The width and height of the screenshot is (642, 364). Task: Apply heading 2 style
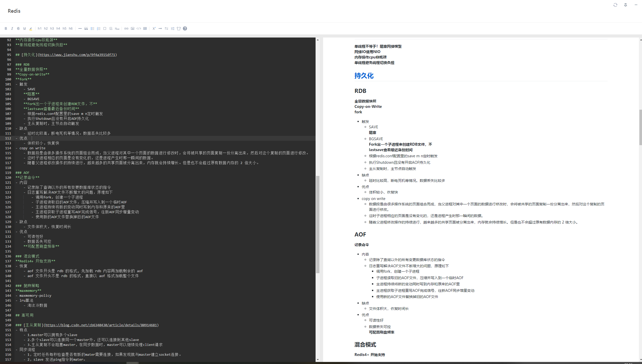point(46,28)
